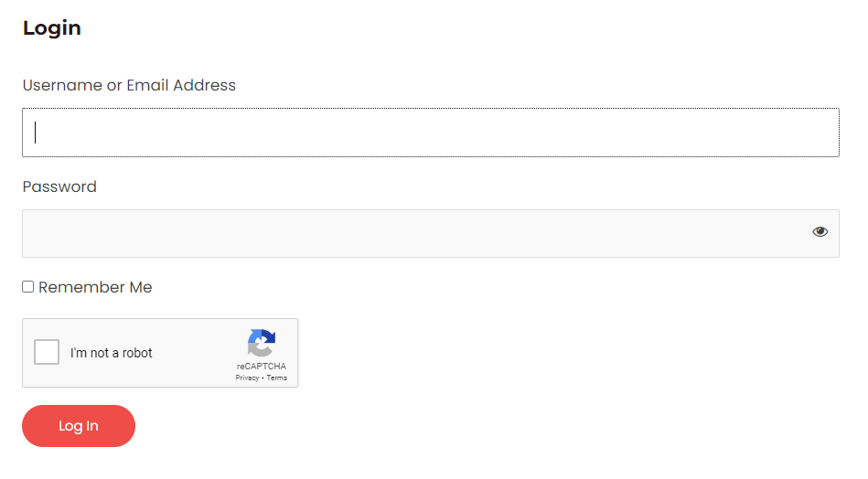Focus the Password input field
The width and height of the screenshot is (868, 479).
pos(431,233)
